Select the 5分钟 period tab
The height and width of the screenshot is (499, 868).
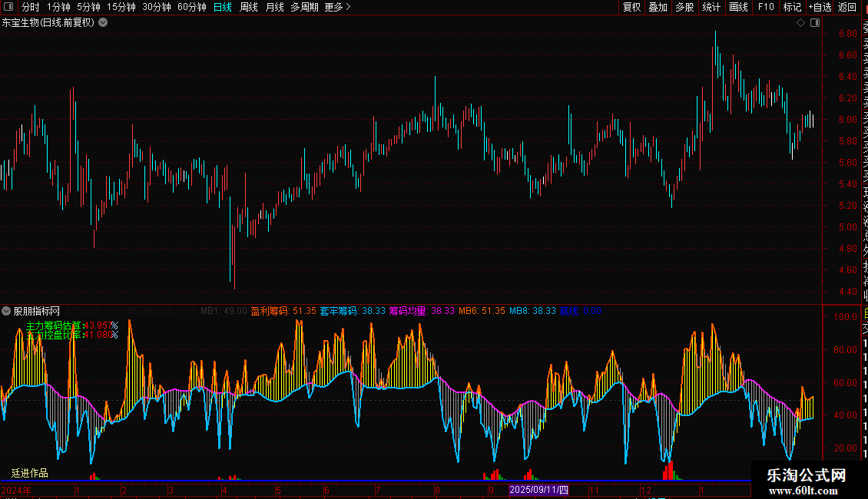pos(88,7)
